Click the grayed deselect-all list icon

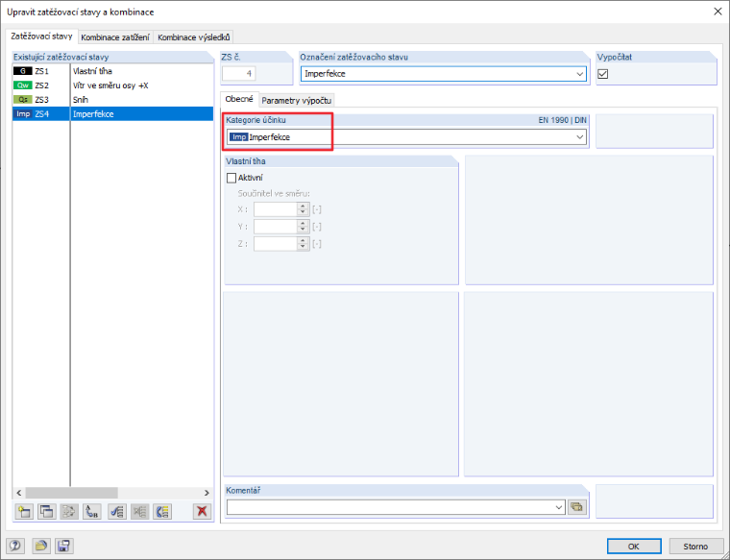click(139, 512)
